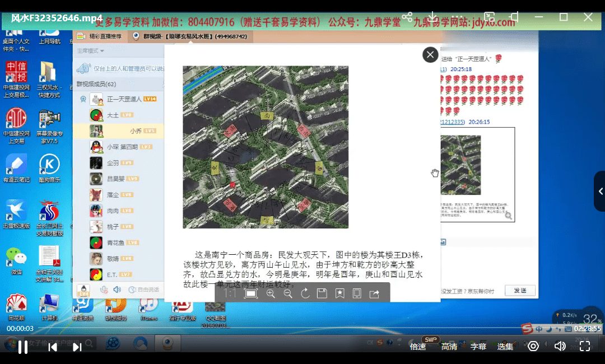Rotate the previewed image clockwise
The image size is (605, 364).
click(x=305, y=293)
